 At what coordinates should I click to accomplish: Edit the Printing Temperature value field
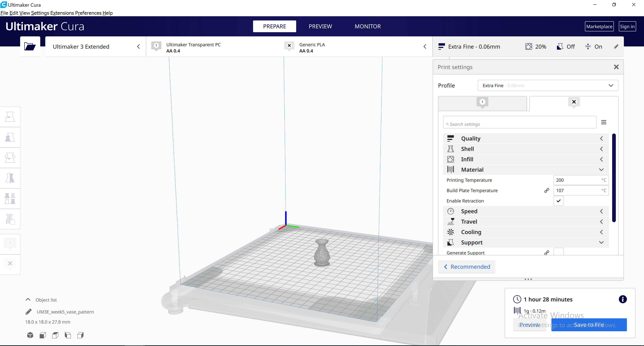coord(581,180)
